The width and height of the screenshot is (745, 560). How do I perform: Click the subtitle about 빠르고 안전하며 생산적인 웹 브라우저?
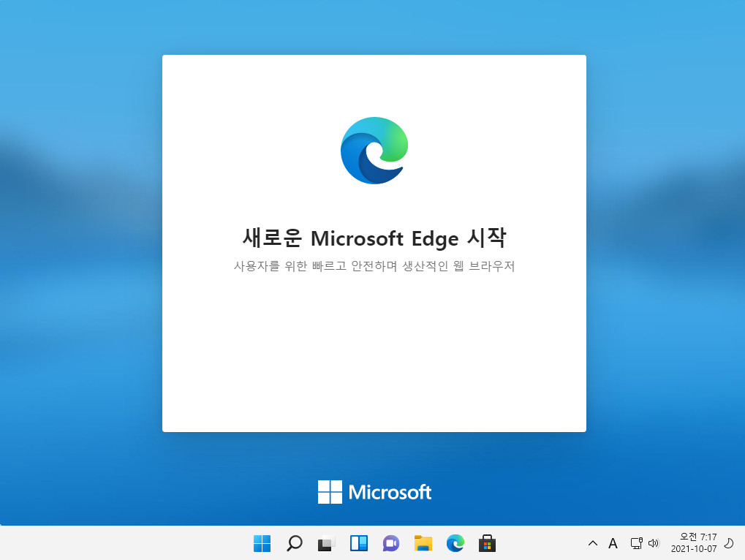(x=374, y=266)
